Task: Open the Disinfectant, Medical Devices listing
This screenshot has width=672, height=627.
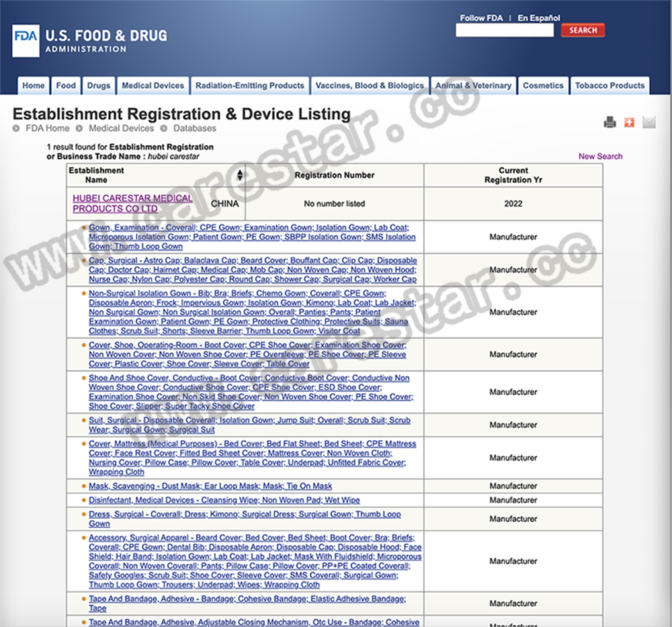Action: pyautogui.click(x=224, y=500)
